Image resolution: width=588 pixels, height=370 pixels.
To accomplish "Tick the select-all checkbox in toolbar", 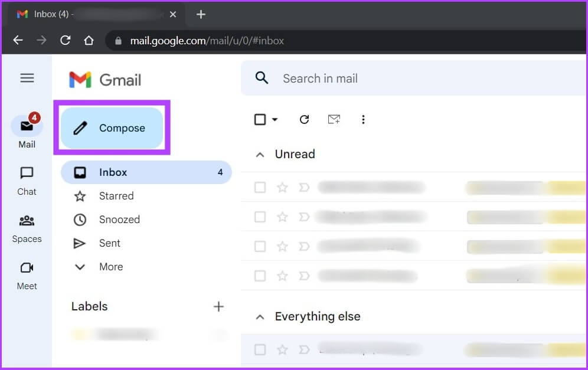I will pyautogui.click(x=260, y=120).
